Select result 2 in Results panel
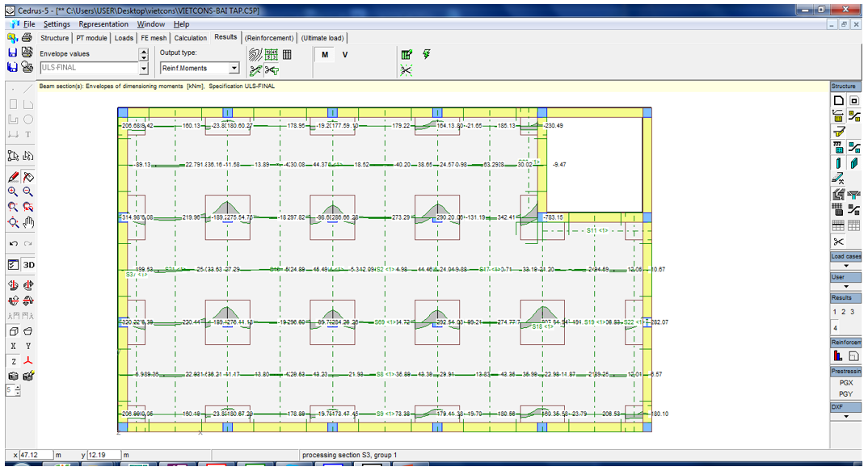868x471 pixels. pyautogui.click(x=844, y=312)
